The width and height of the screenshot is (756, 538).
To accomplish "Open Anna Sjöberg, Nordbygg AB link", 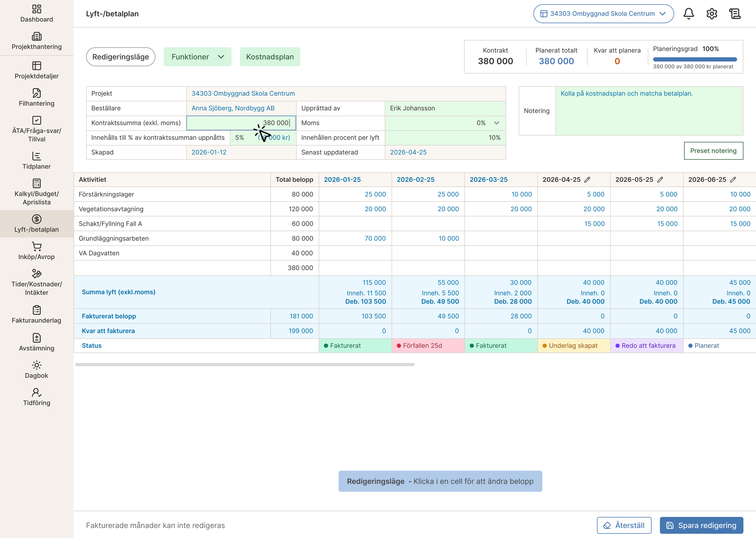I will [233, 108].
